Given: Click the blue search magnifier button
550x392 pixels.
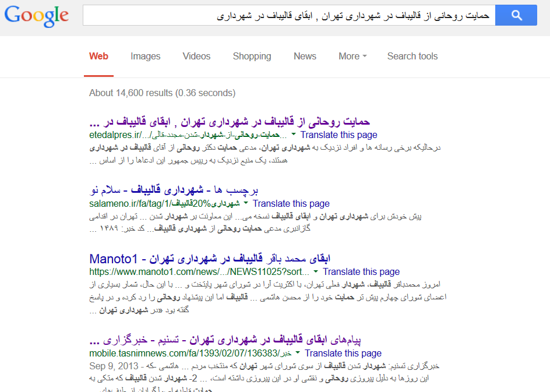Looking at the screenshot, I should 516,15.
